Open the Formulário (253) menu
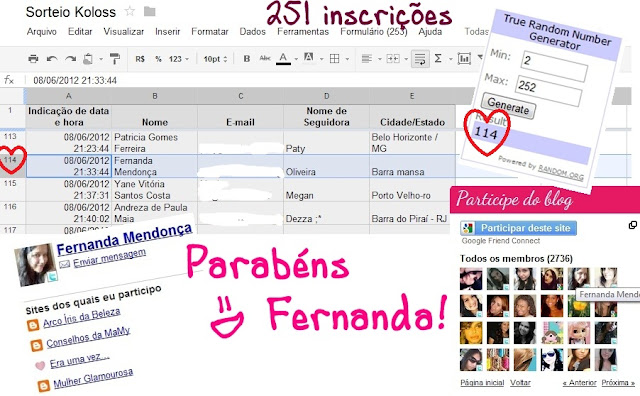 (x=374, y=31)
